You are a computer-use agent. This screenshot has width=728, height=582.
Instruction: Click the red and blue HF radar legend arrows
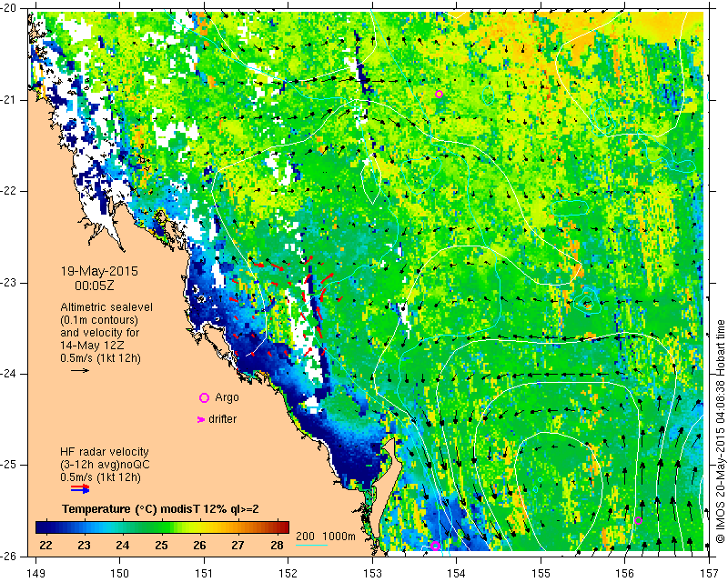[x=80, y=488]
